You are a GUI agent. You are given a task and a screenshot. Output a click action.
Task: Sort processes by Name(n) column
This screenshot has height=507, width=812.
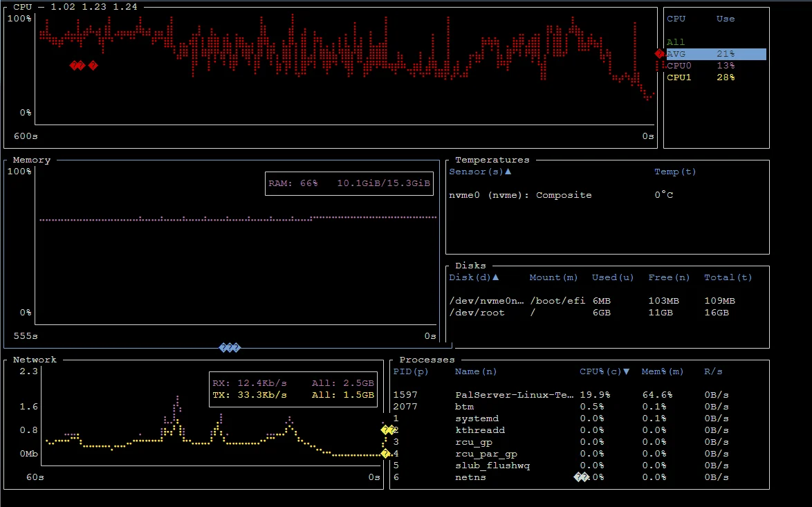pos(476,371)
